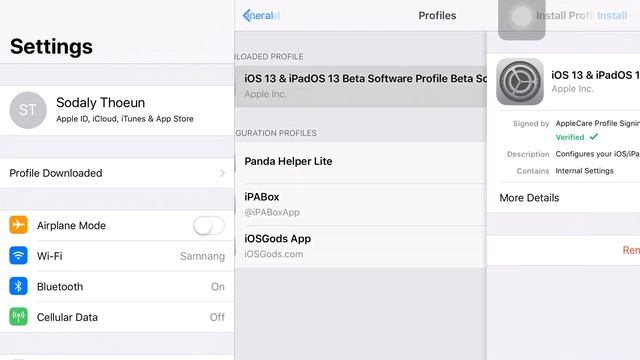The height and width of the screenshot is (360, 640).
Task: Open Bluetooth settings row label
Action: pyautogui.click(x=60, y=287)
